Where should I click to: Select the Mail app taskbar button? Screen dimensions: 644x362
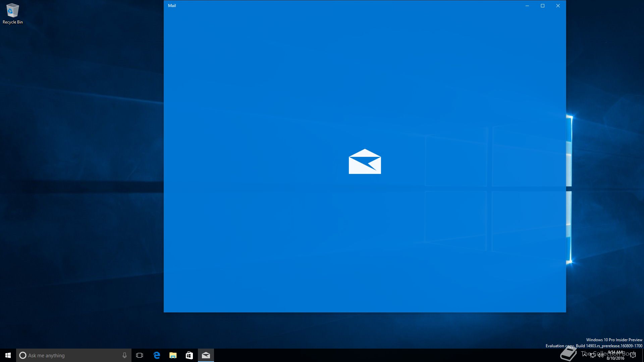point(206,355)
